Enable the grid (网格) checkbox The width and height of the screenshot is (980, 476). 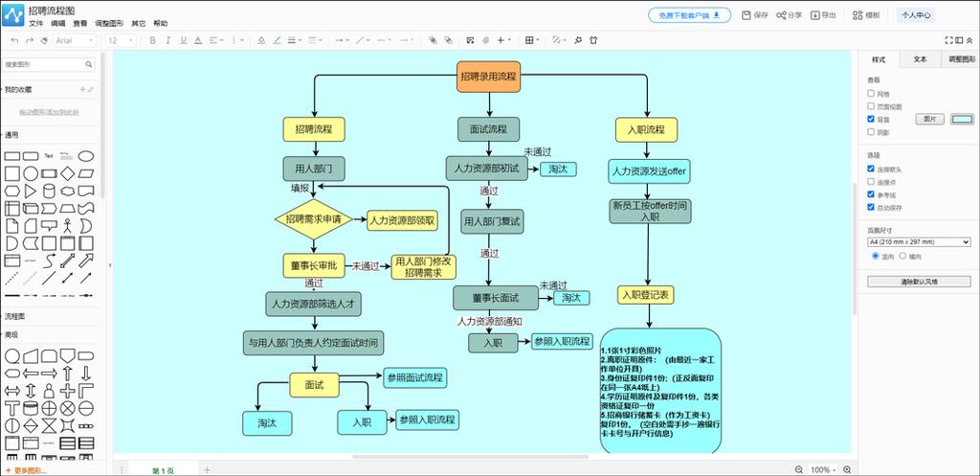coord(871,94)
